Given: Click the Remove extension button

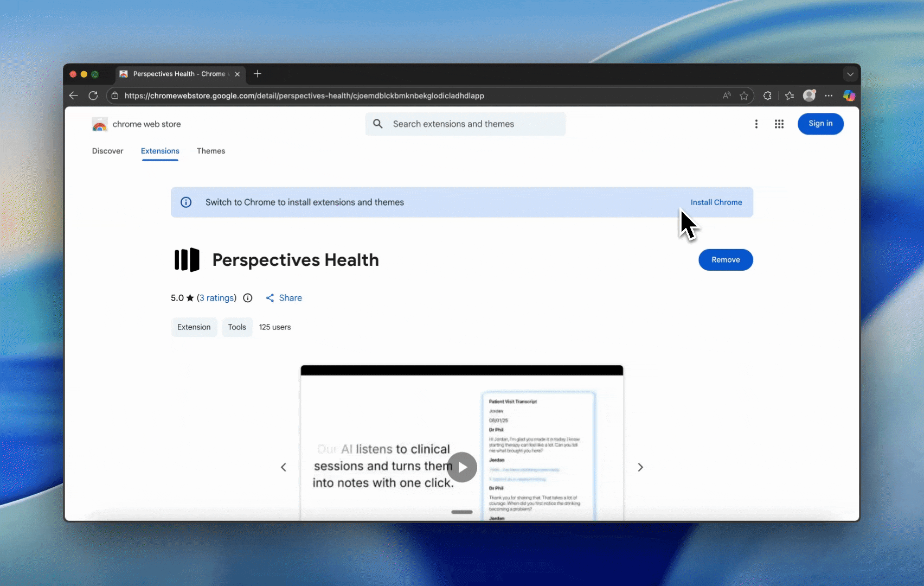Looking at the screenshot, I should click(725, 260).
